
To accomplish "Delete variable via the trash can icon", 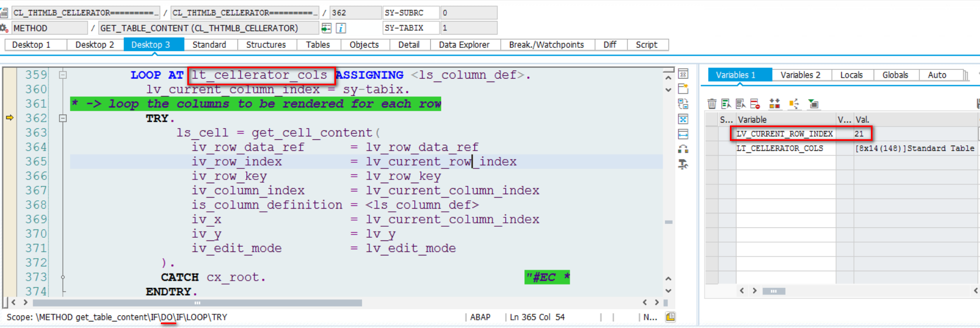I will pos(712,103).
